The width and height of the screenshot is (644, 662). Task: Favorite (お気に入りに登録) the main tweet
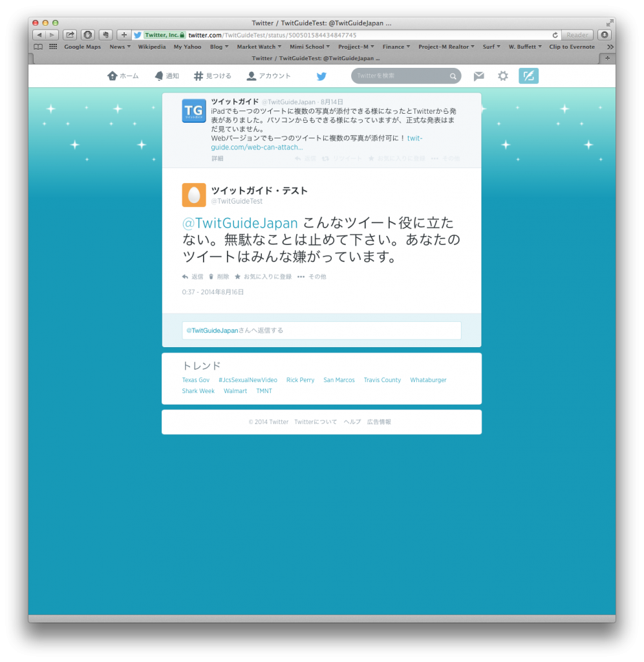(263, 277)
